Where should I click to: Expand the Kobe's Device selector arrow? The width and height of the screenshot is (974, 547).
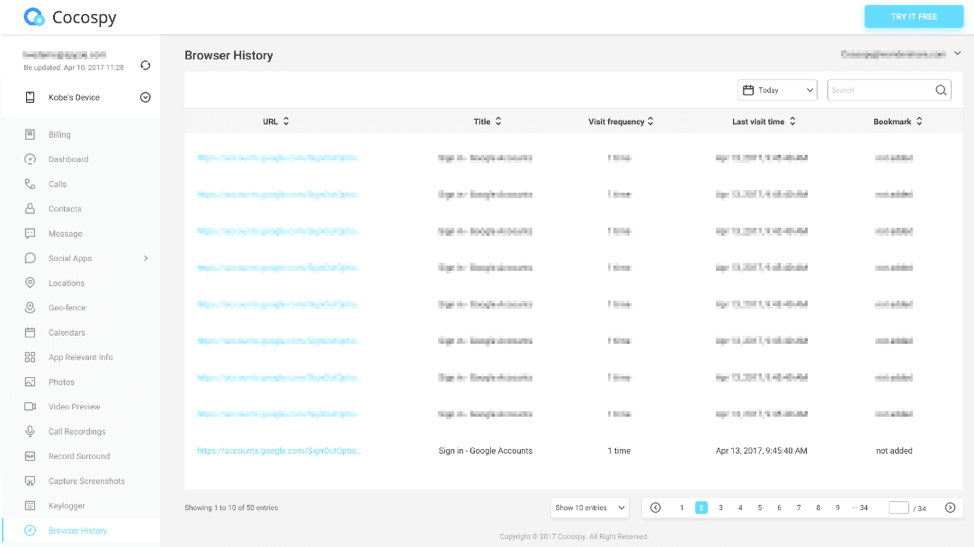[145, 97]
